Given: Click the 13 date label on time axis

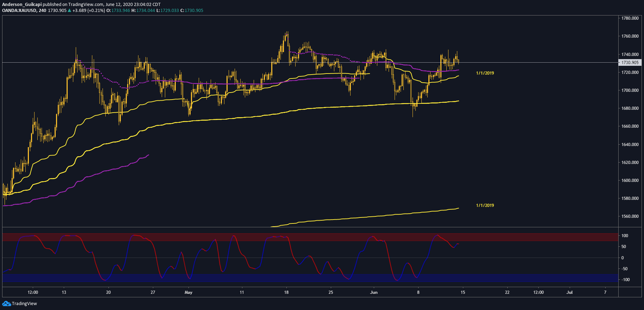Looking at the screenshot, I should coord(64,292).
